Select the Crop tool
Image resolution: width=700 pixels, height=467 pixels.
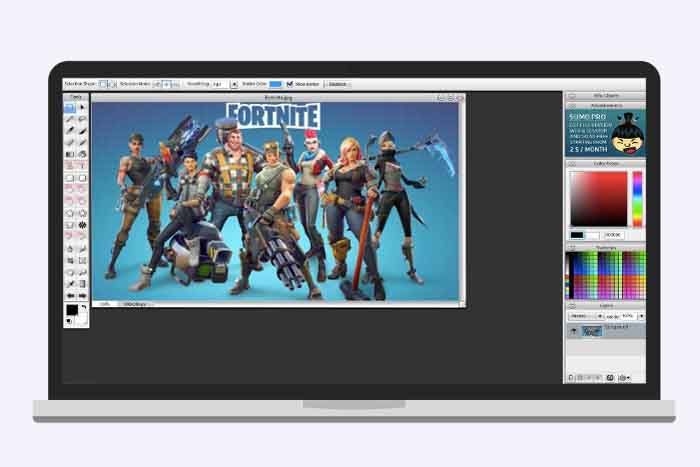pyautogui.click(x=70, y=260)
